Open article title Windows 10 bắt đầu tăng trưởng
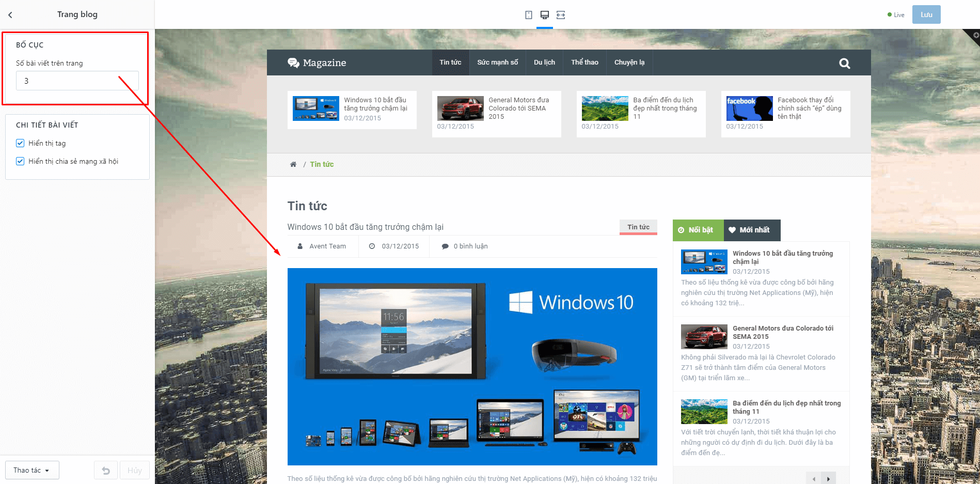This screenshot has height=484, width=980. point(365,227)
